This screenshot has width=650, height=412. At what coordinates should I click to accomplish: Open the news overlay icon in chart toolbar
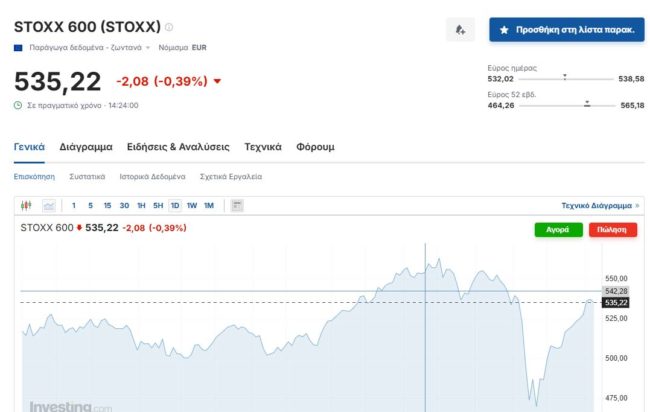[x=237, y=206]
